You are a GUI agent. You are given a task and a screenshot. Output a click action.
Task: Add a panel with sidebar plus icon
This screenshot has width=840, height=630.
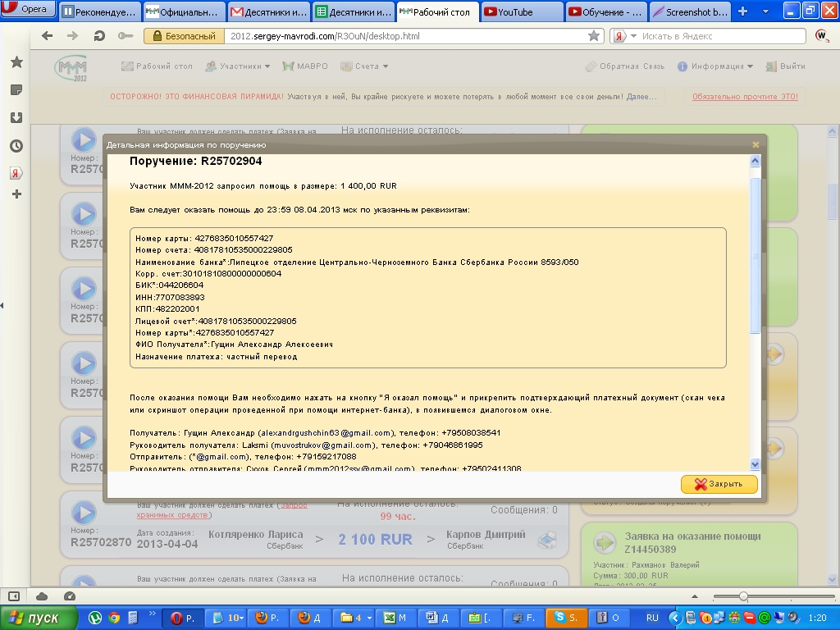(x=16, y=194)
